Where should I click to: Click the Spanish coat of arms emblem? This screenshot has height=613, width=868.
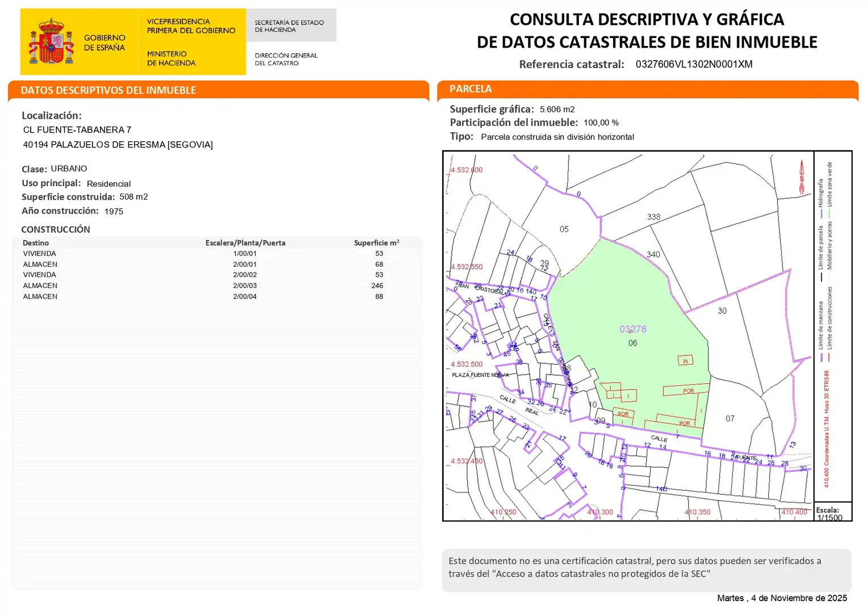[x=51, y=41]
